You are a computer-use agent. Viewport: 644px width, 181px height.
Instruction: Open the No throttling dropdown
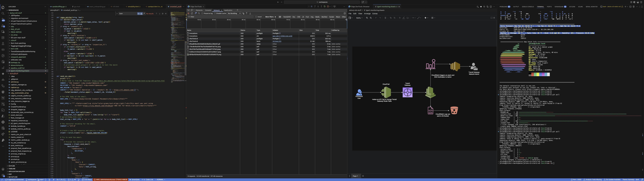coord(234,13)
